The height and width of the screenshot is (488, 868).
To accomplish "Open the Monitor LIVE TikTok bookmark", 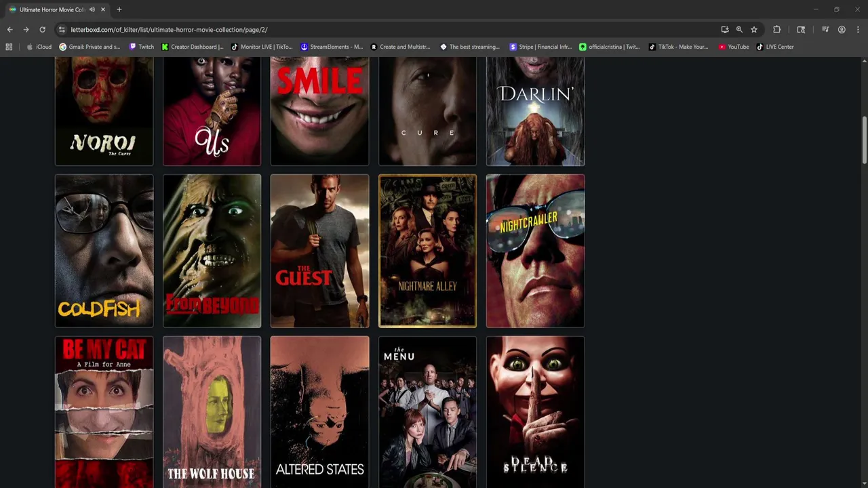I will (x=262, y=47).
